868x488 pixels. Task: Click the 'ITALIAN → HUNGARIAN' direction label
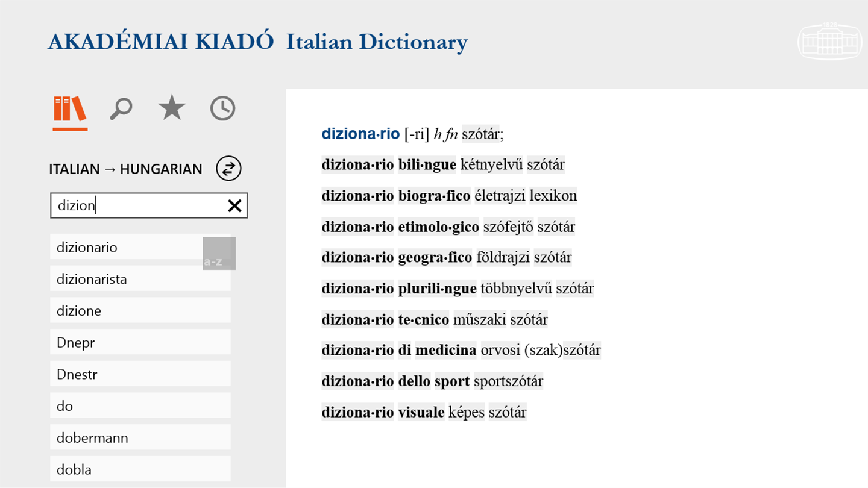[x=125, y=169]
